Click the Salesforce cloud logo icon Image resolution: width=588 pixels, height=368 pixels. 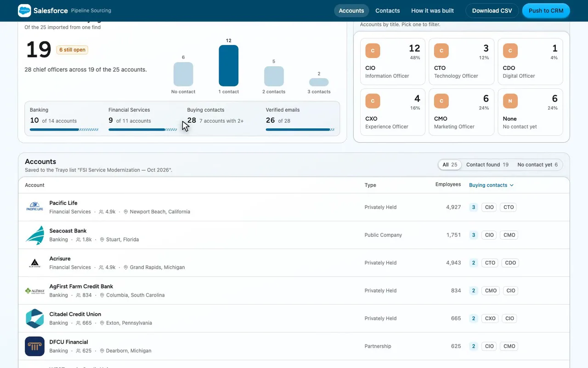[x=24, y=11]
